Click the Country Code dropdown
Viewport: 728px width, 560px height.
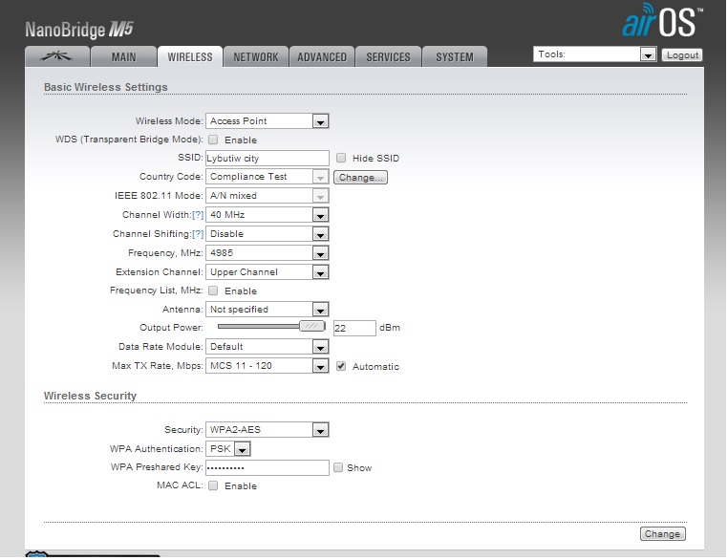coord(267,177)
